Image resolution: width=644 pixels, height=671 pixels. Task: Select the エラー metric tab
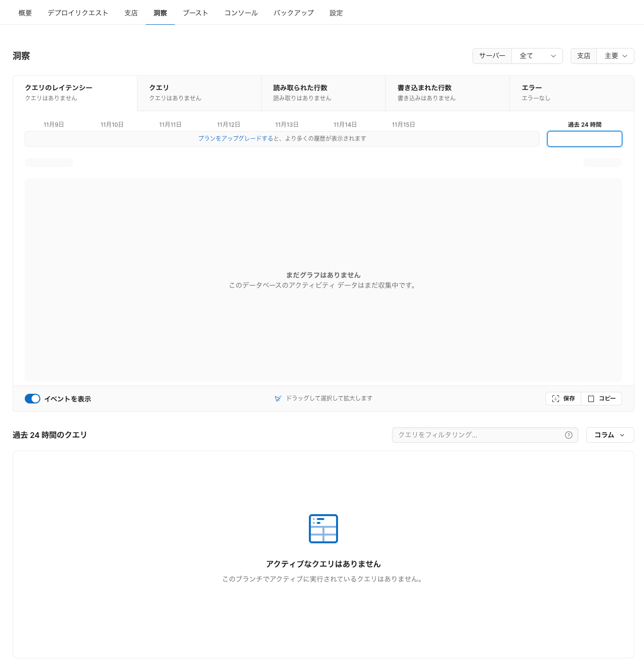point(572,93)
